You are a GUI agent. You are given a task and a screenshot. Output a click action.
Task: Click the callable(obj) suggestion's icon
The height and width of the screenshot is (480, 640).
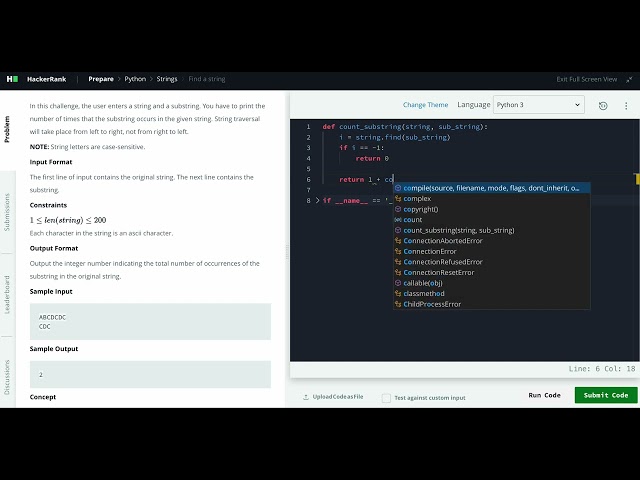(398, 283)
